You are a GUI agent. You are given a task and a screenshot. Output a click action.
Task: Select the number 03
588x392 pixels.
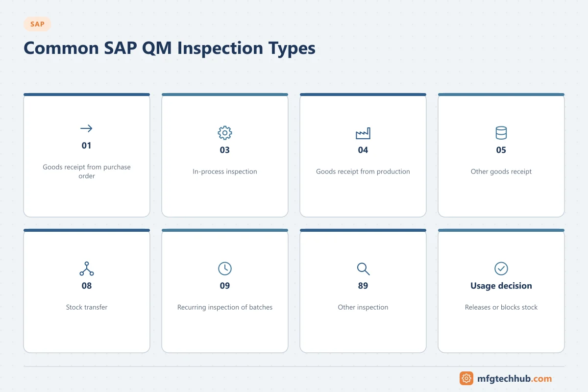pos(225,150)
